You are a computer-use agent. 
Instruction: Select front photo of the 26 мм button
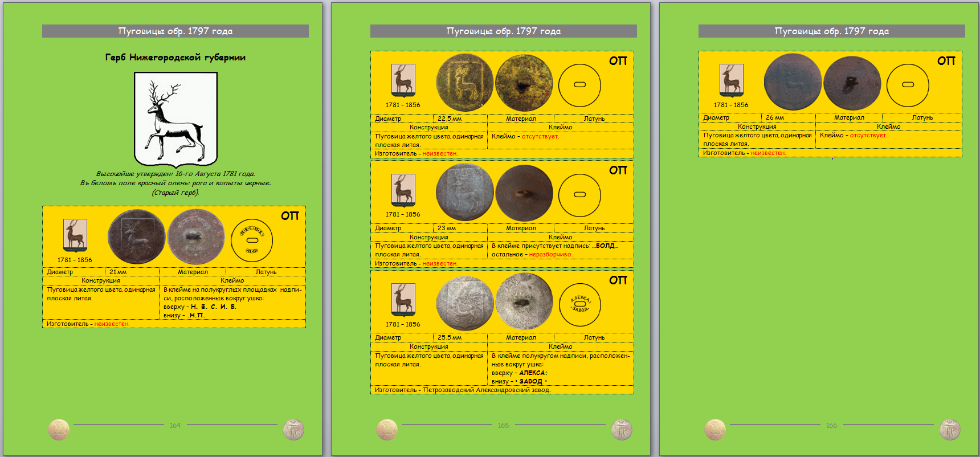pyautogui.click(x=792, y=82)
